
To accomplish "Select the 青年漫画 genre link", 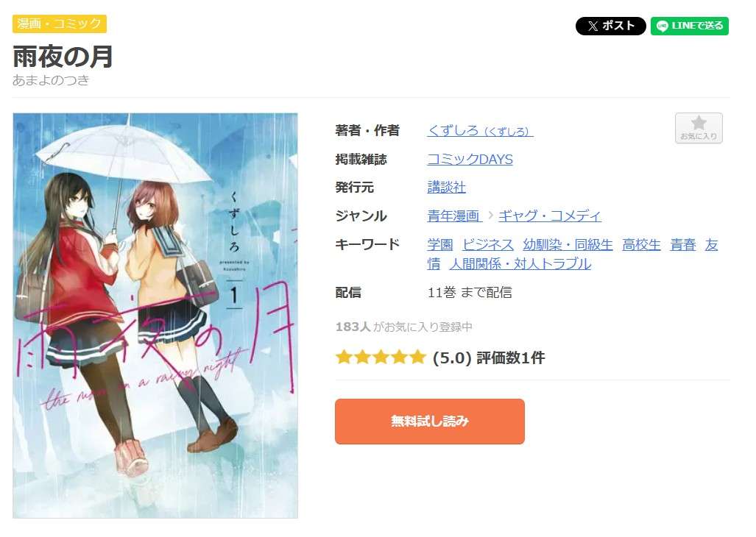I will 455,216.
